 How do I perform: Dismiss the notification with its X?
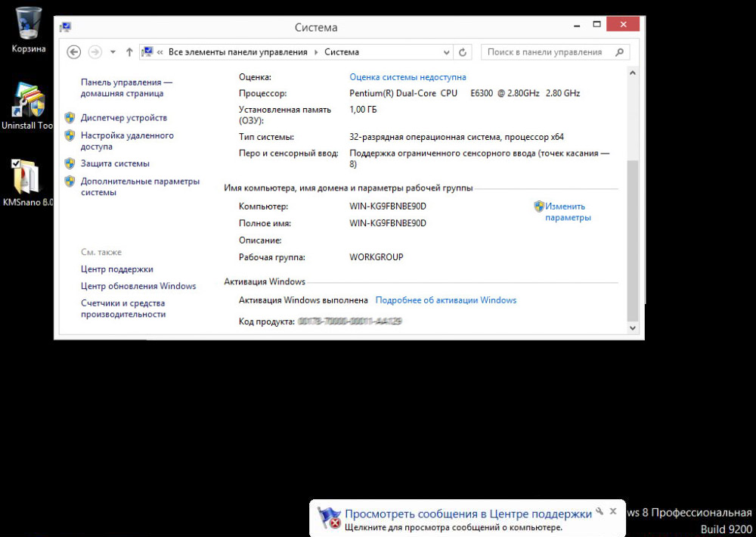pos(613,511)
